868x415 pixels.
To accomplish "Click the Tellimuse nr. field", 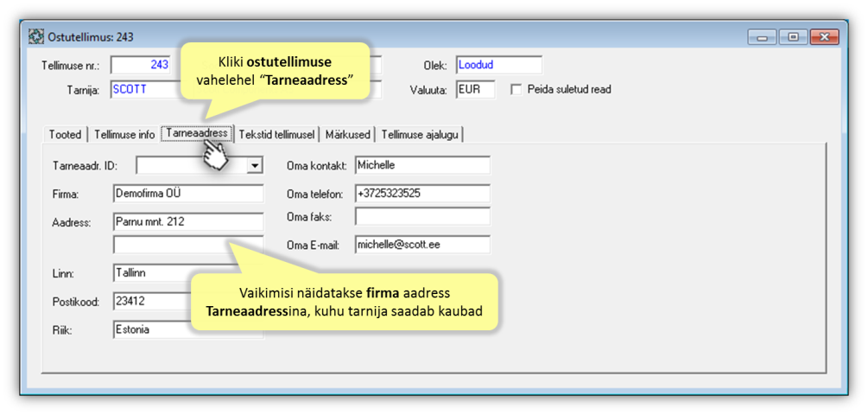I will [142, 65].
